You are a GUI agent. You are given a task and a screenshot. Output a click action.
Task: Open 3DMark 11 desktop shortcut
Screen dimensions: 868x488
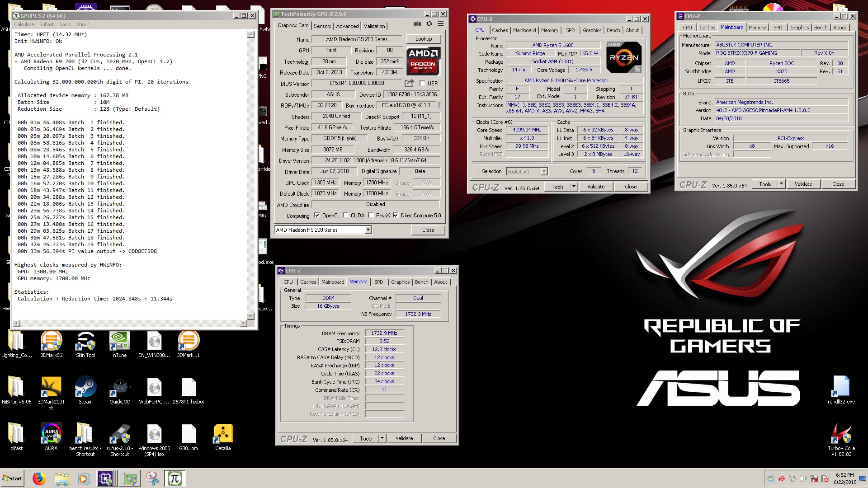point(189,344)
